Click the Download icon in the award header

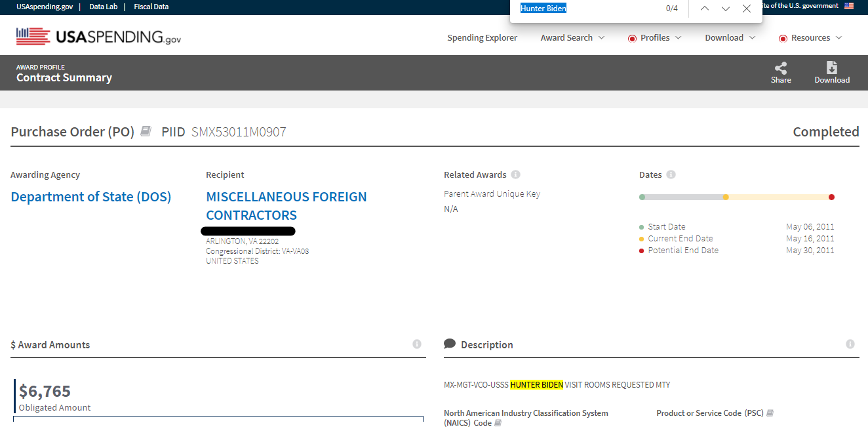[831, 68]
